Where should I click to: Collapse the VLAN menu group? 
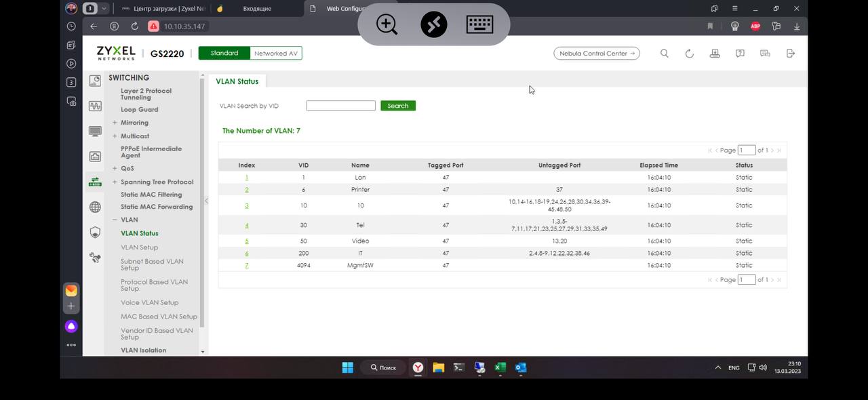click(x=115, y=220)
